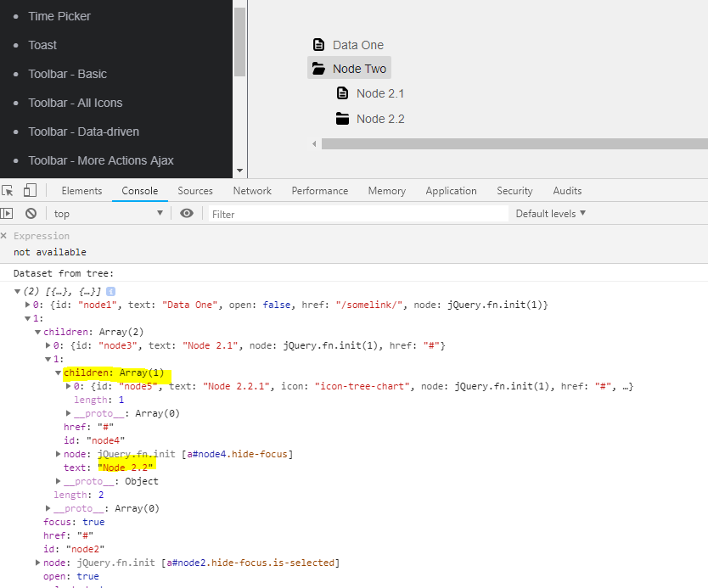Open the Network tab

252,191
